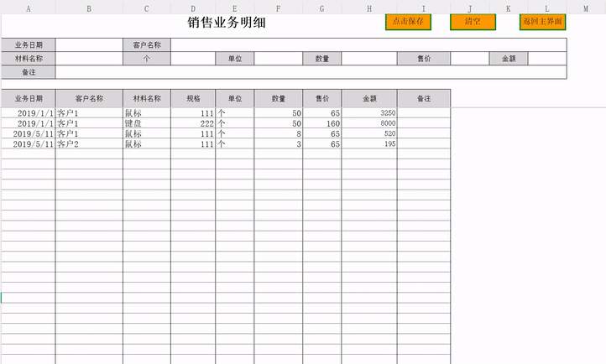Select column H header
Screen dimensions: 606x364
(369, 8)
